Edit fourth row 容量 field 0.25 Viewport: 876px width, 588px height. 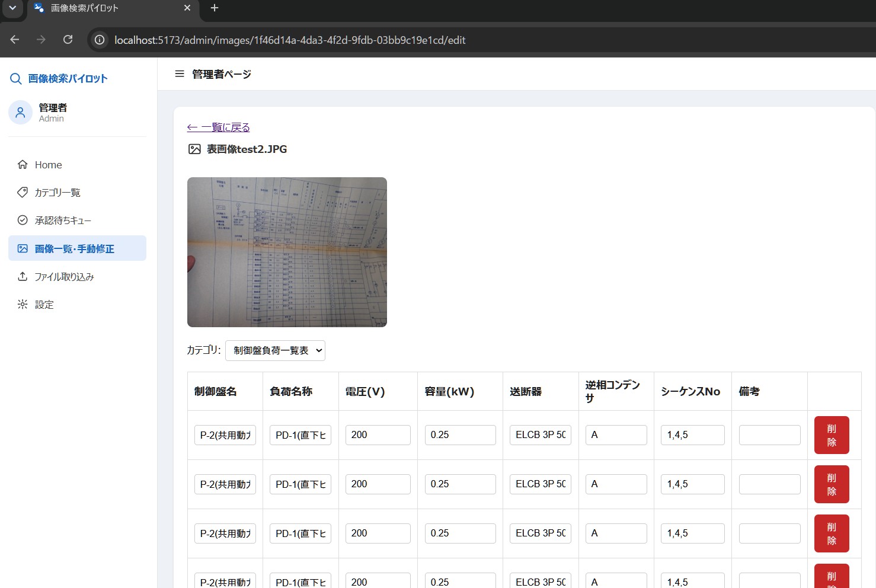(460, 580)
